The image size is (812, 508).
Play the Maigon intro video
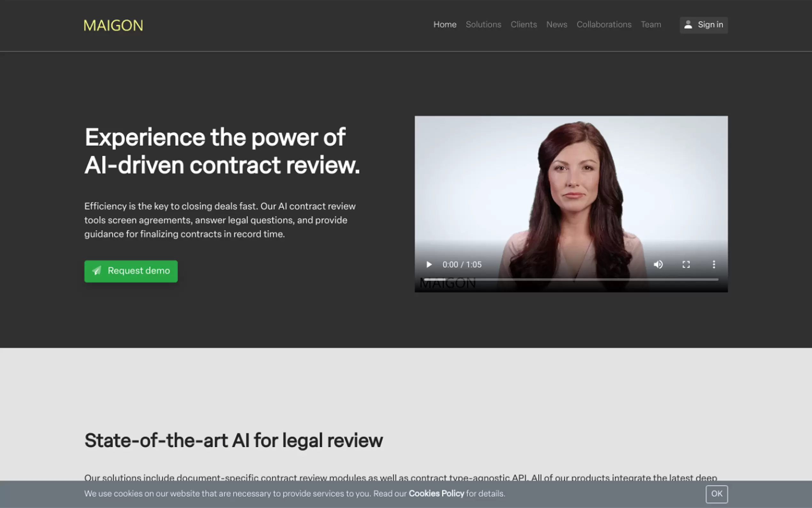click(429, 265)
